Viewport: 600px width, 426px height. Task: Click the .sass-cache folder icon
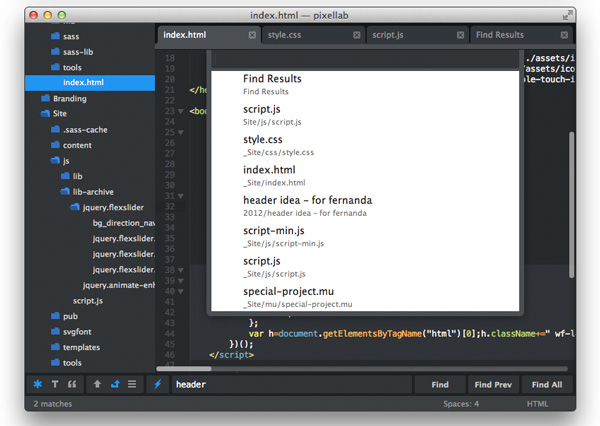click(55, 129)
